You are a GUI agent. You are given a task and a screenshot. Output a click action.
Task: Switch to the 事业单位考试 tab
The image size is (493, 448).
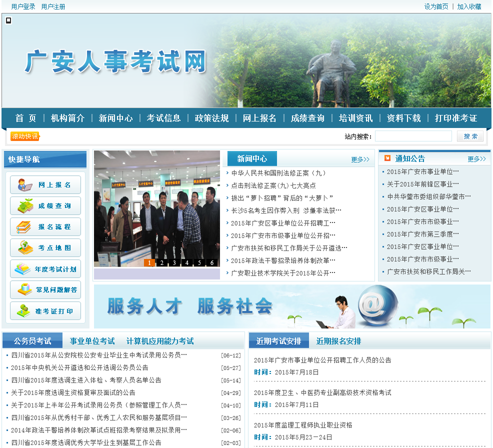coord(92,341)
